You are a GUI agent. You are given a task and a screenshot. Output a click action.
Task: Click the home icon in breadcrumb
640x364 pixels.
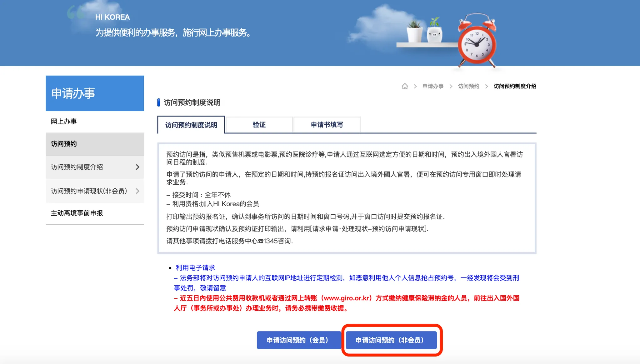click(x=405, y=86)
